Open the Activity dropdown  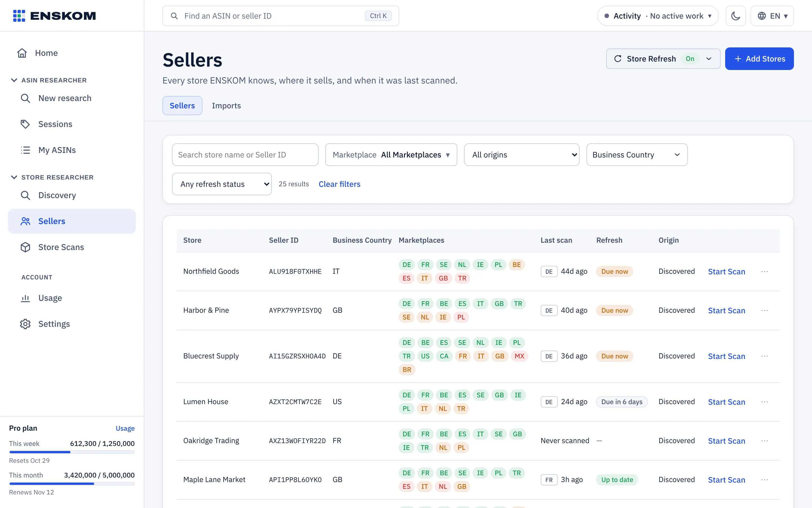coord(658,16)
